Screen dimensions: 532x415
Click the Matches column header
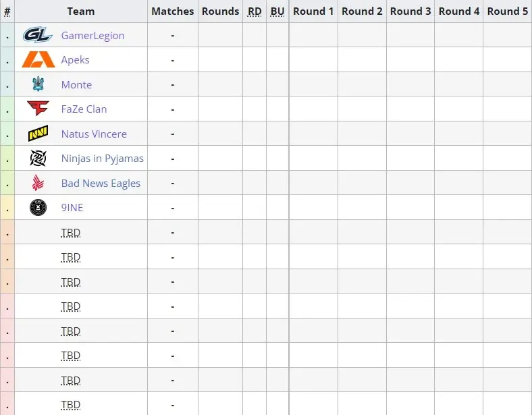(173, 11)
